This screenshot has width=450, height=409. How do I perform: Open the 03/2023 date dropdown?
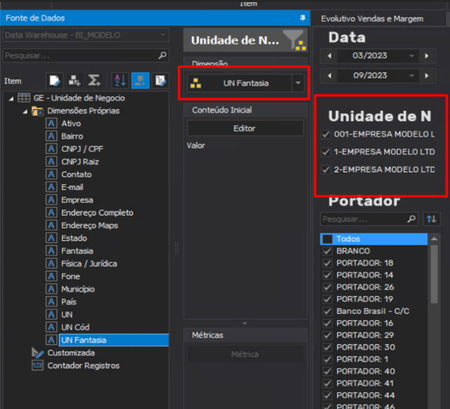412,56
